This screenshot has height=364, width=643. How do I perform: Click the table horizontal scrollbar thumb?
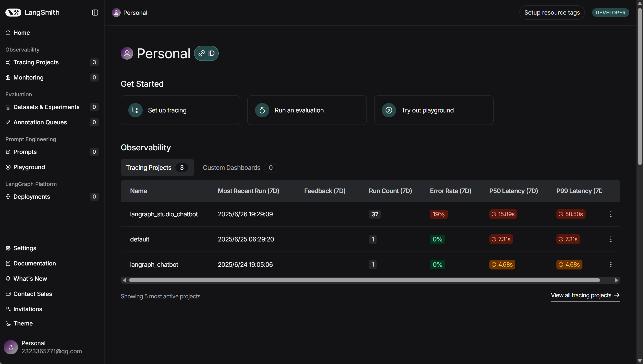[364, 280]
